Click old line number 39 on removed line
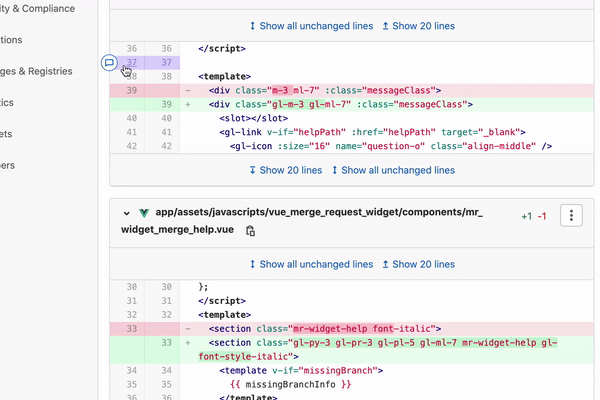Image resolution: width=600 pixels, height=400 pixels. click(x=127, y=90)
